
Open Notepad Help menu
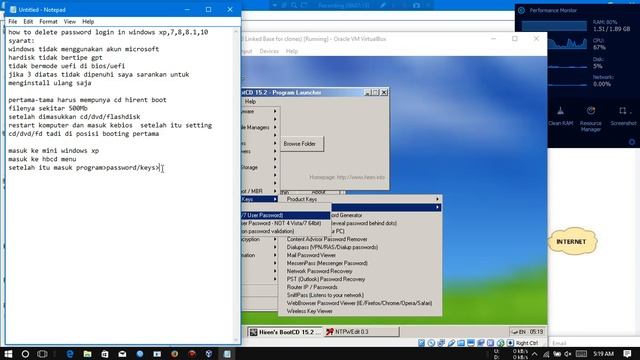click(x=88, y=21)
